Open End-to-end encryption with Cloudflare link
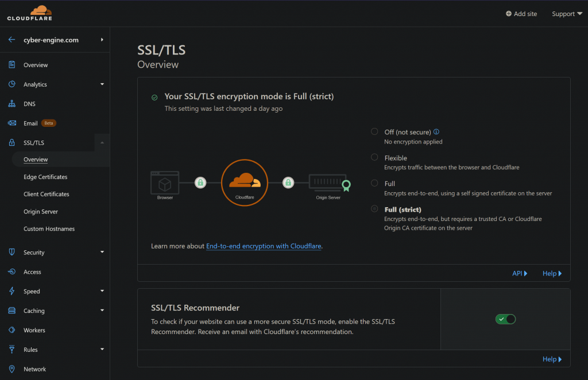588x380 pixels. tap(264, 246)
